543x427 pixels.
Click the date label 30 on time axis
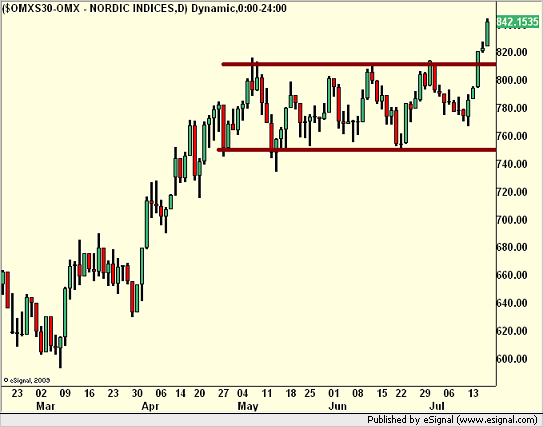137,393
